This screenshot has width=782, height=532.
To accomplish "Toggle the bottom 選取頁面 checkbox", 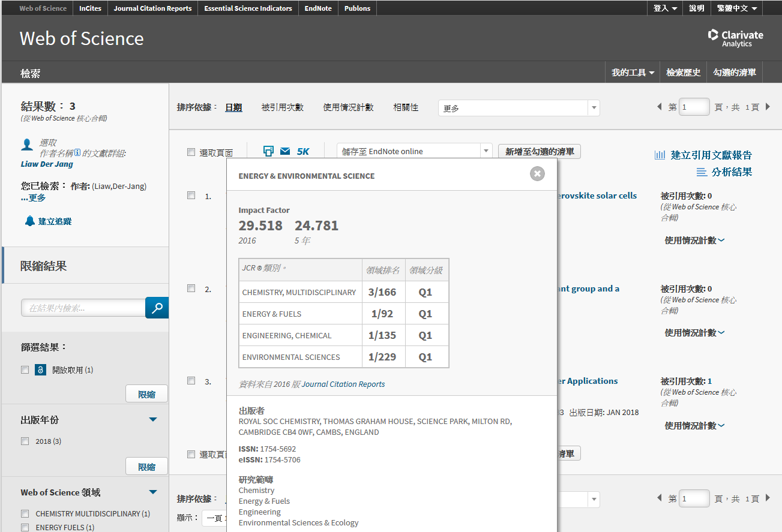I will [x=191, y=454].
